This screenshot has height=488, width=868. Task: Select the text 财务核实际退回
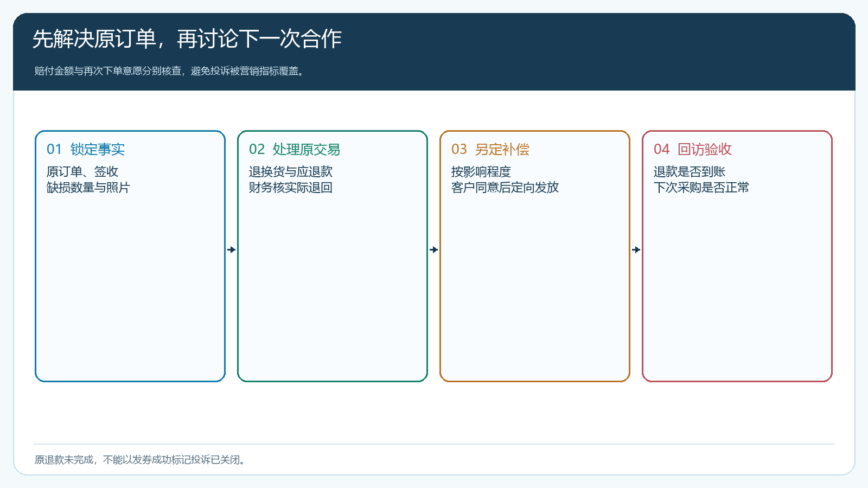pyautogui.click(x=291, y=188)
